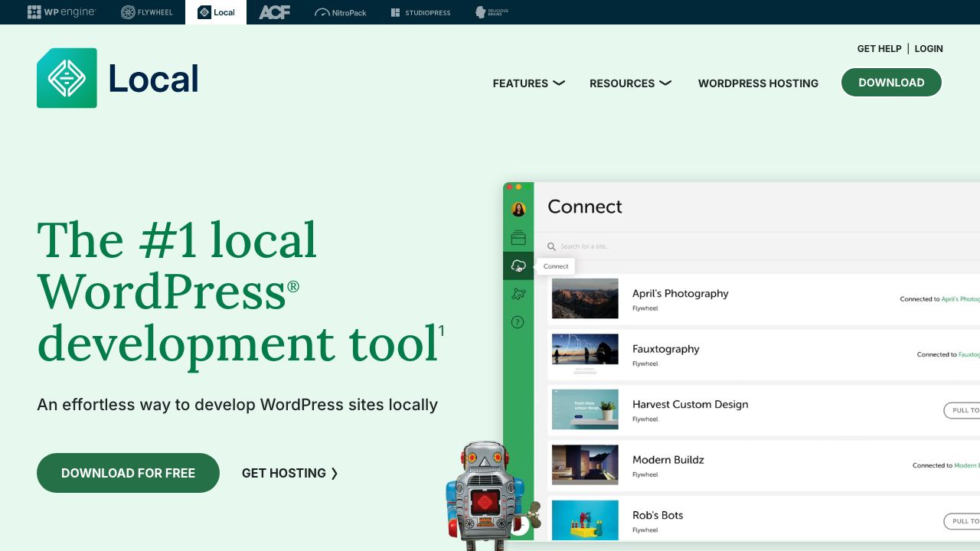Click the search magnifier icon

(551, 246)
